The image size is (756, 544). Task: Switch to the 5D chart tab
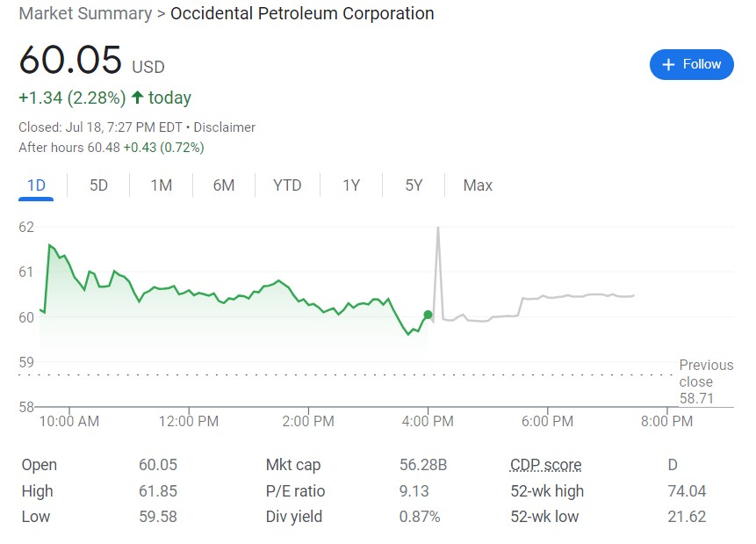(x=98, y=185)
